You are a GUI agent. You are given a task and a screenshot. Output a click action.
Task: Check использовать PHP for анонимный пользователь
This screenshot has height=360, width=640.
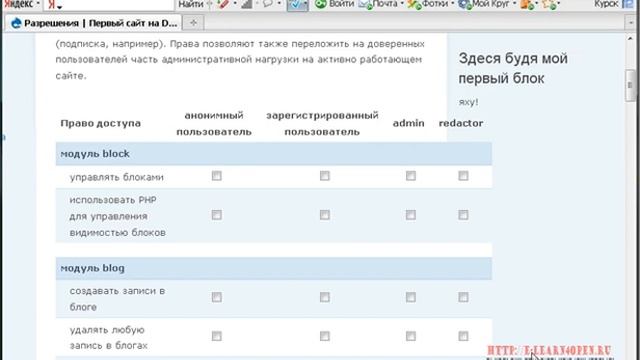click(x=217, y=215)
